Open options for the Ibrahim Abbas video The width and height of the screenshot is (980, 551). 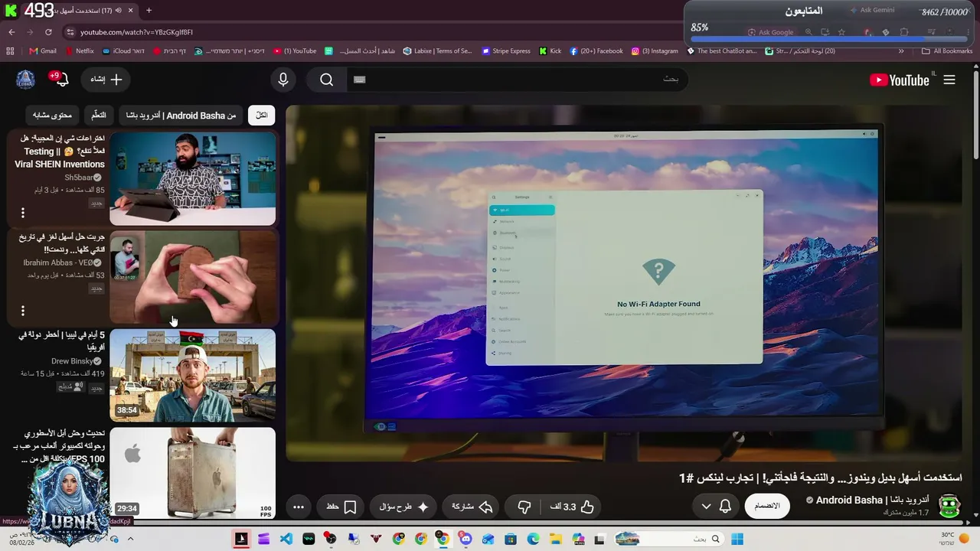pos(23,311)
